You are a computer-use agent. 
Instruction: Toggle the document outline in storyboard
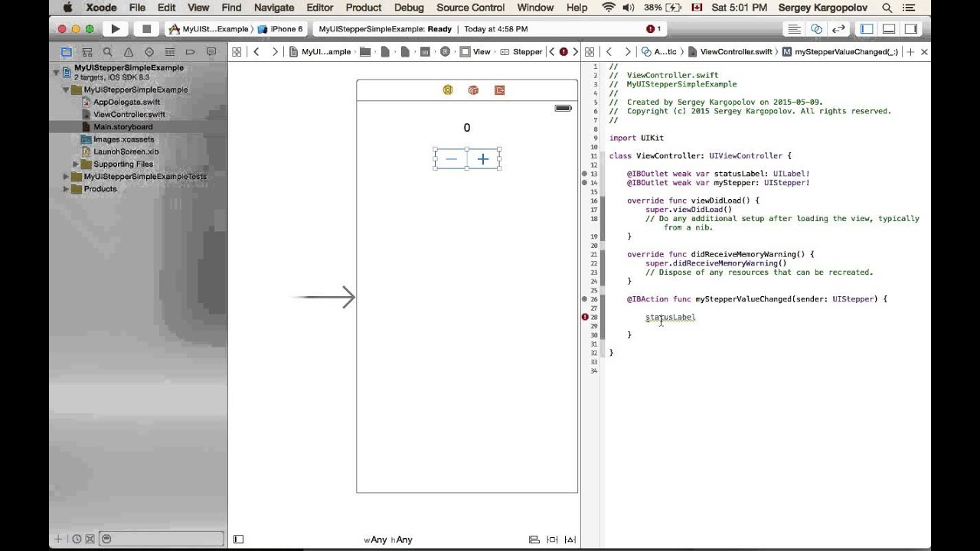tap(238, 540)
